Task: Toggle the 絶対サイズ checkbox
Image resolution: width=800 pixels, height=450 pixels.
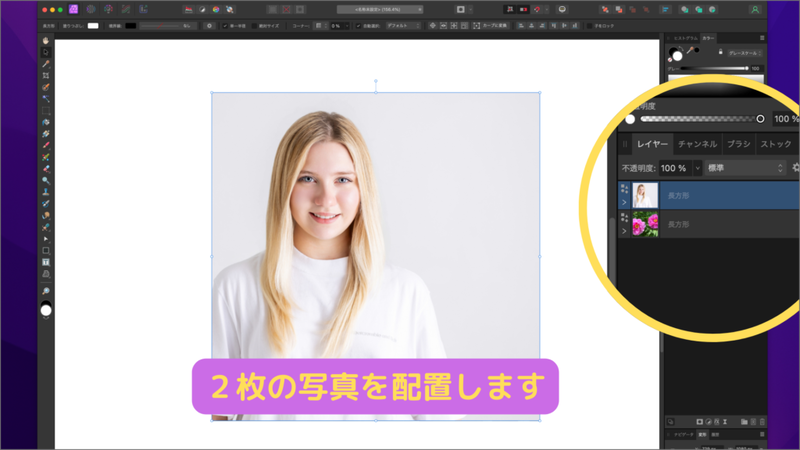Action: (x=255, y=26)
